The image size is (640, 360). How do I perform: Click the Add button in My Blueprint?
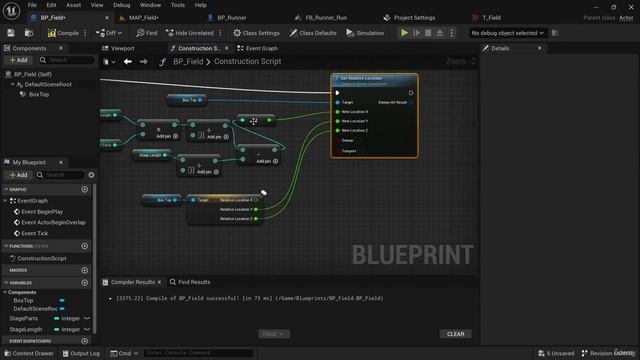tap(18, 175)
